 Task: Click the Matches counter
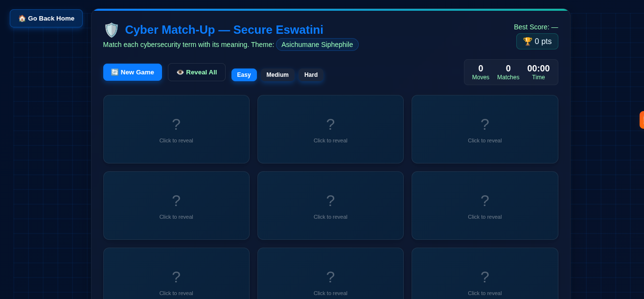click(x=508, y=72)
